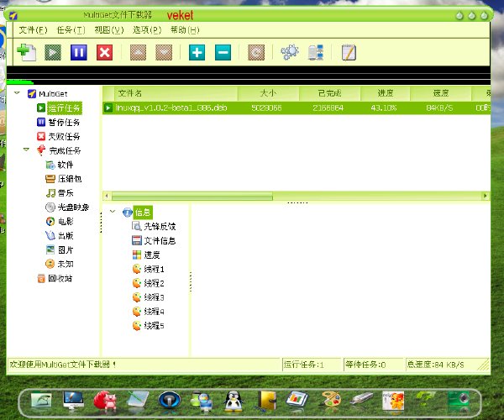Open the paint palette icon in the dock
This screenshot has height=420, width=504.
pos(331,400)
